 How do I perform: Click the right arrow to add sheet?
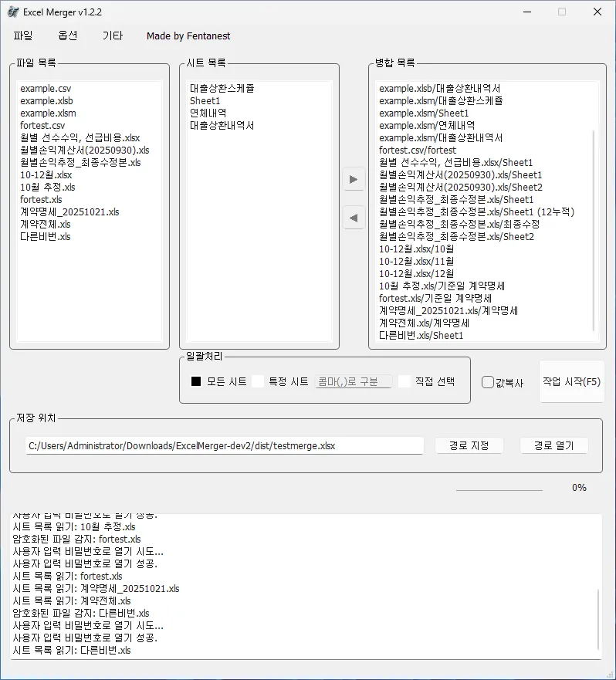tap(354, 180)
